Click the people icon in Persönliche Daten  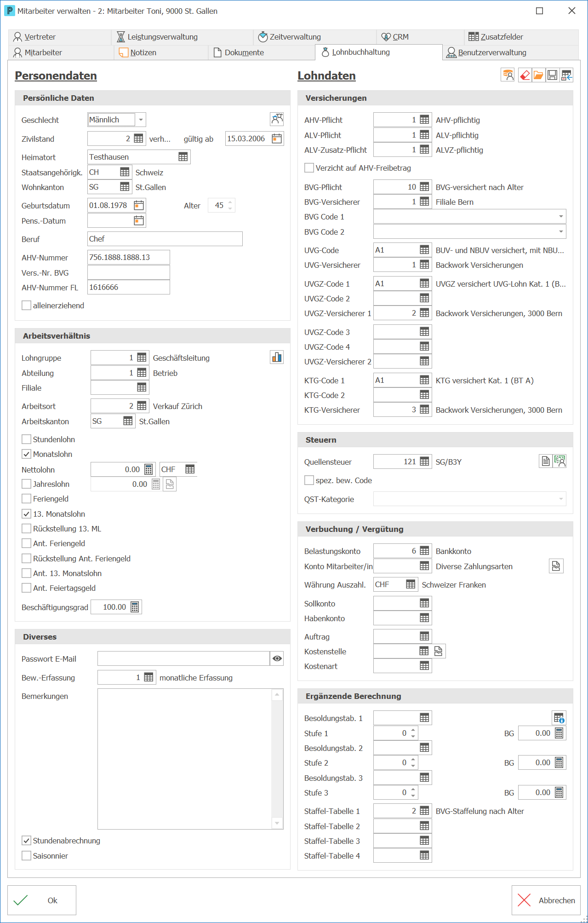click(x=277, y=119)
